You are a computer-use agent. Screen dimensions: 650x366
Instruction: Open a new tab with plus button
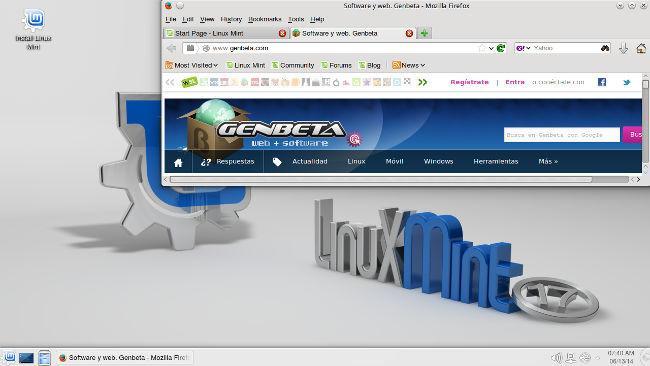pyautogui.click(x=424, y=33)
